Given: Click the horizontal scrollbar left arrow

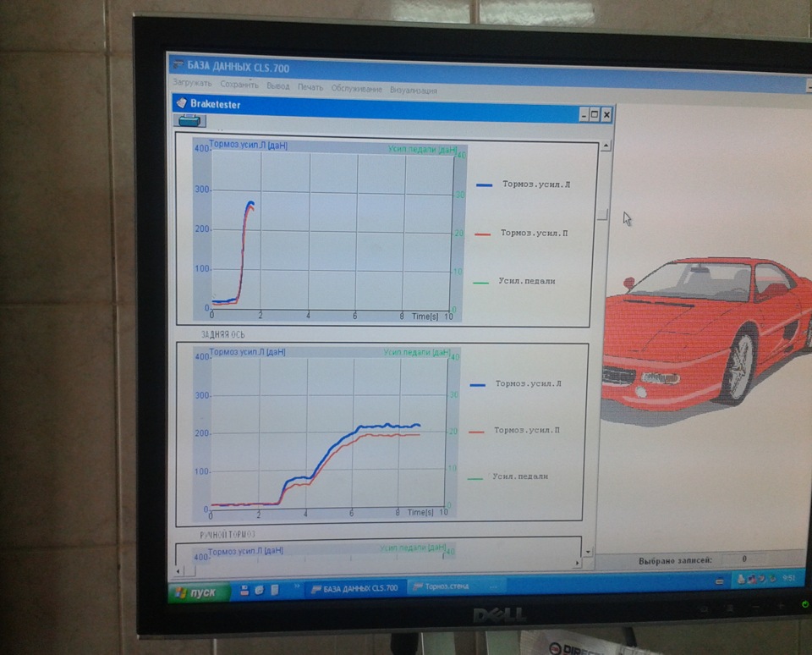Looking at the screenshot, I should click(178, 571).
